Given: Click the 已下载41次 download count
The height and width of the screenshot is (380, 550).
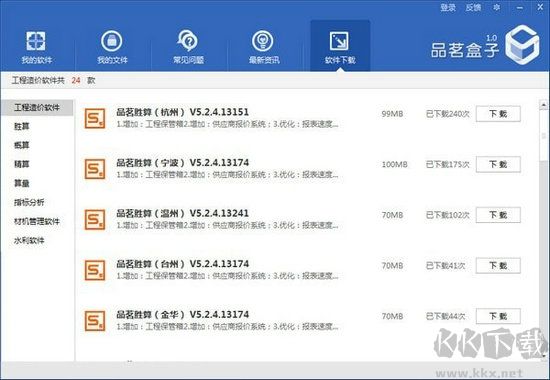Looking at the screenshot, I should point(445,266).
